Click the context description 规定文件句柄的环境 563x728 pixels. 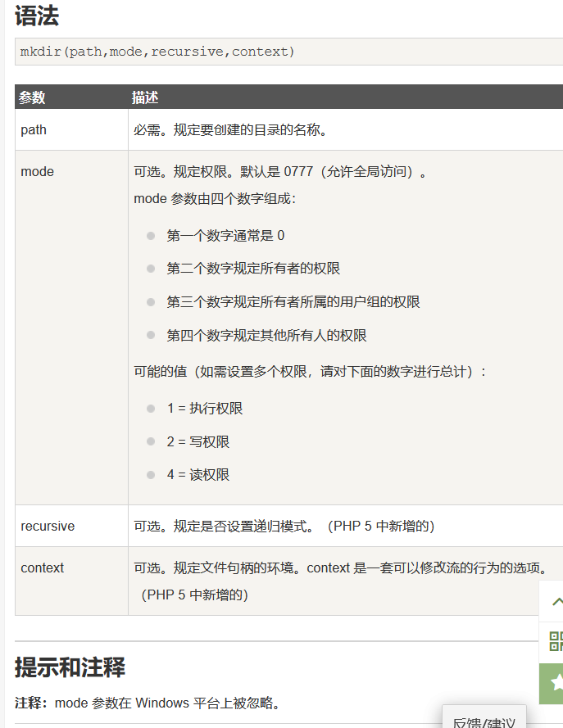(x=342, y=567)
